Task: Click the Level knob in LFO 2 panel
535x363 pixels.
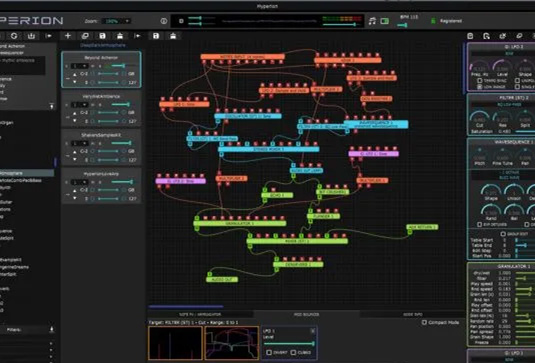Action: pyautogui.click(x=502, y=66)
